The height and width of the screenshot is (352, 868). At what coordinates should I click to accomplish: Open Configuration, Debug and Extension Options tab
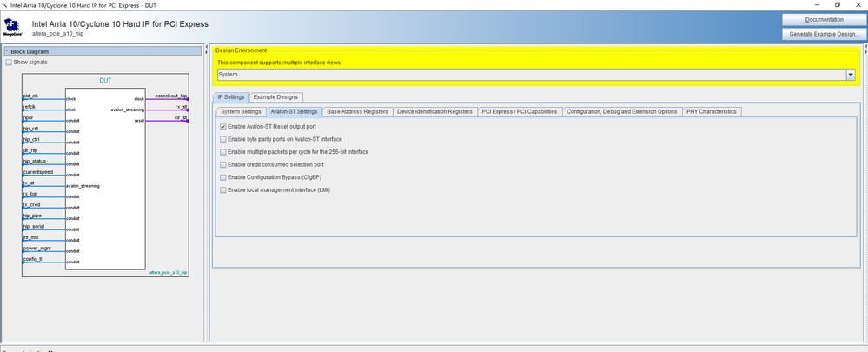[621, 112]
